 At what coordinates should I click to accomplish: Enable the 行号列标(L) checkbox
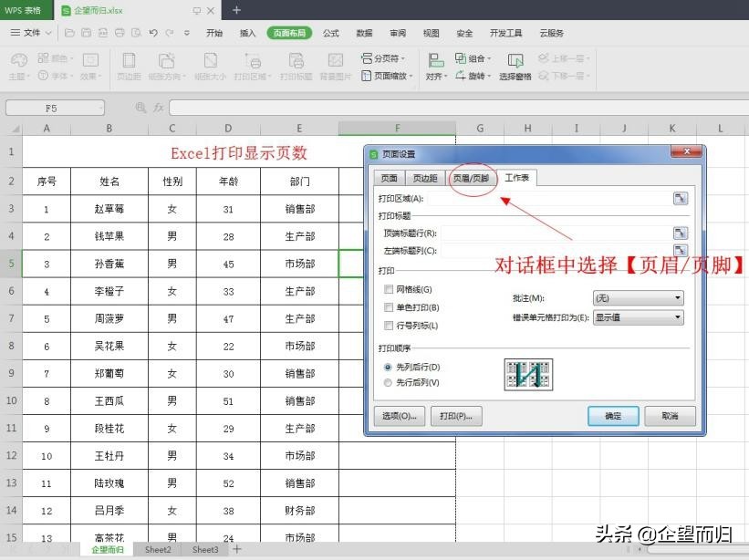[389, 326]
